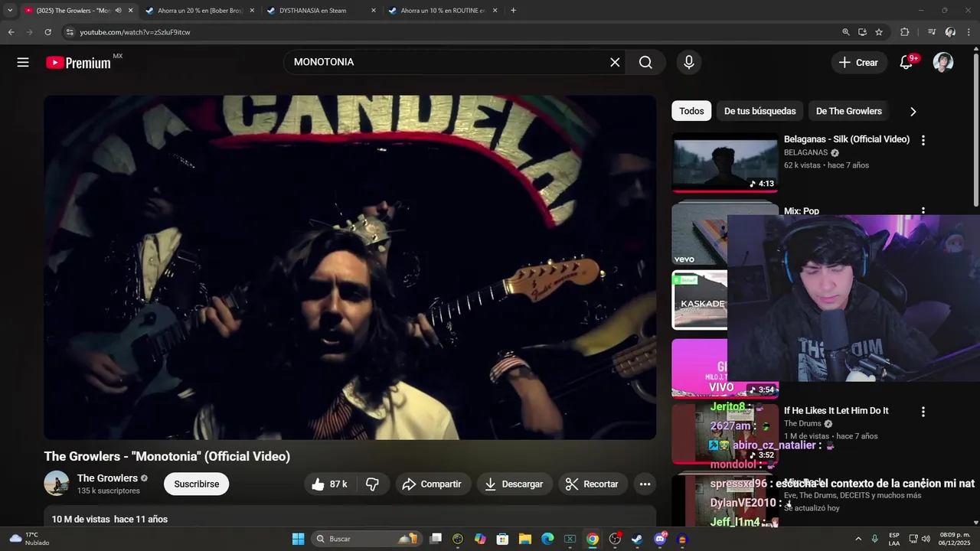This screenshot has height=551, width=980.
Task: Select the Todos filter chip
Action: click(x=691, y=111)
